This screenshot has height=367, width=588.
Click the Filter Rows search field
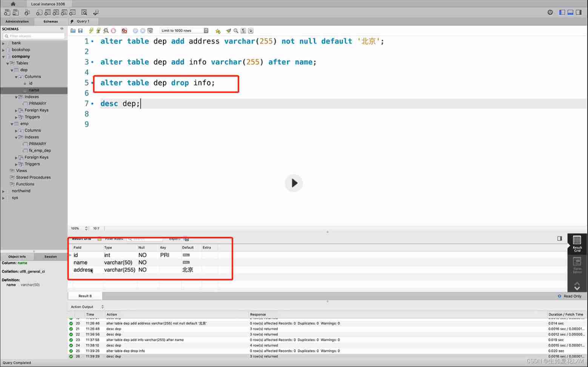145,239
